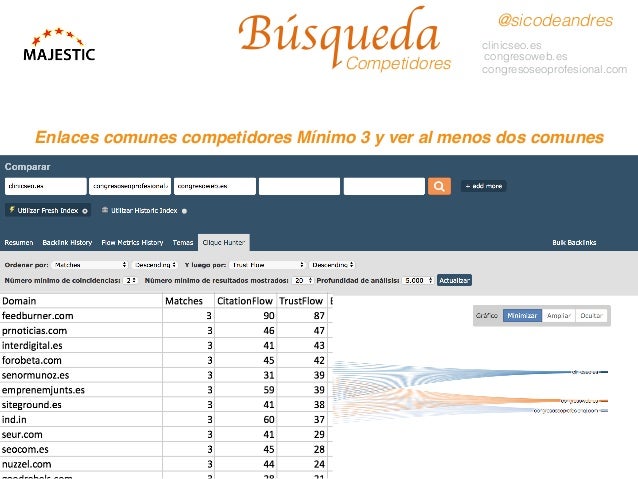
Task: Click the orange search magnifier button
Action: 439,186
